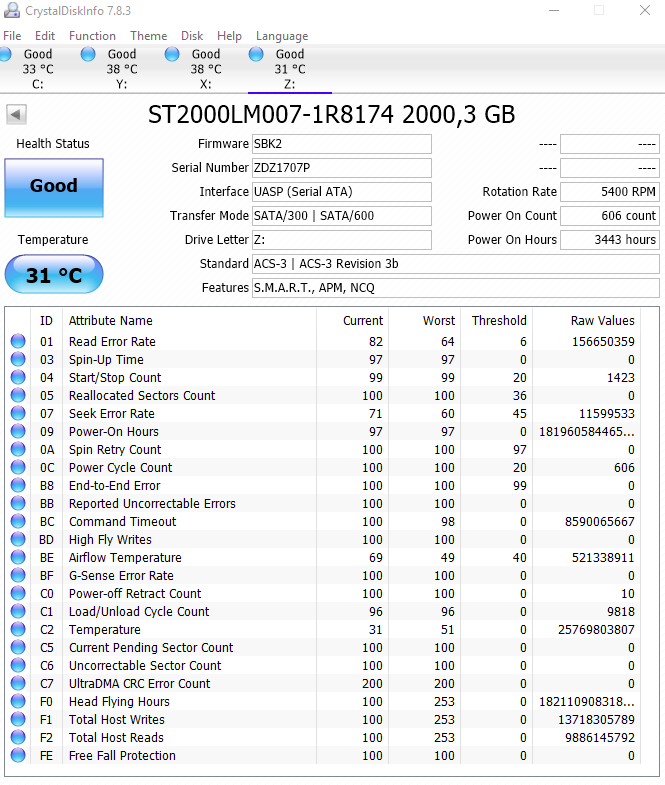665x785 pixels.
Task: Click status orb for G-Sense Error Rate
Action: click(18, 575)
